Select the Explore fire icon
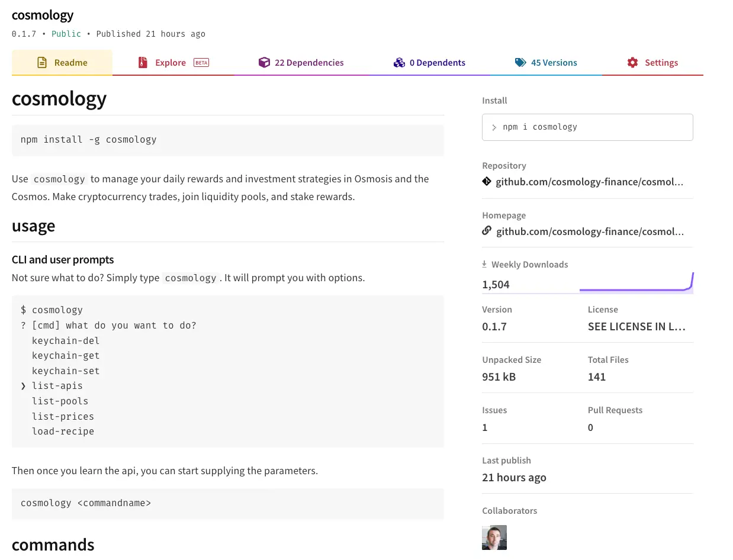 coord(142,62)
